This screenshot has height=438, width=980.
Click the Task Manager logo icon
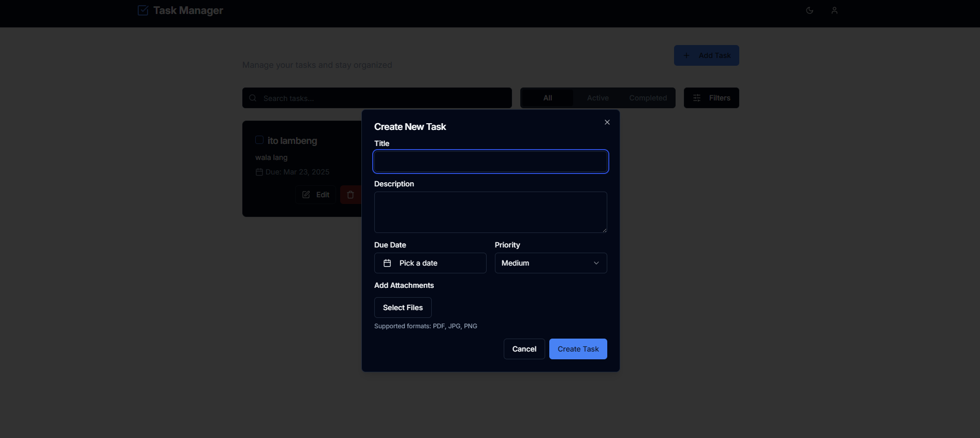coord(143,10)
